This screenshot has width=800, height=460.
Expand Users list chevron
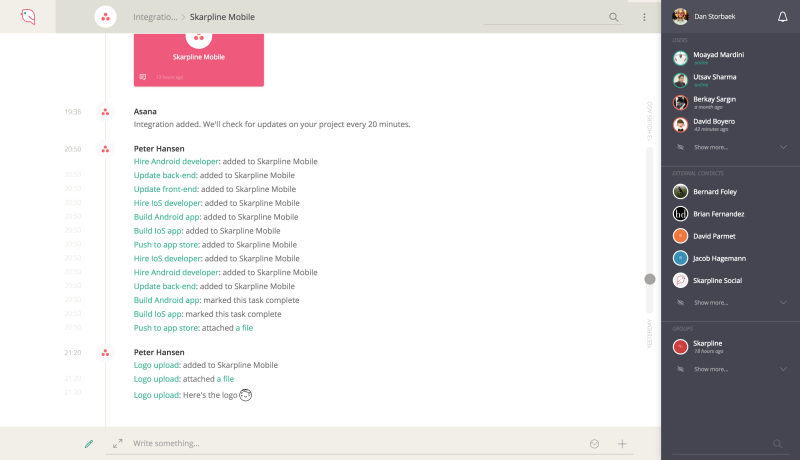[783, 147]
